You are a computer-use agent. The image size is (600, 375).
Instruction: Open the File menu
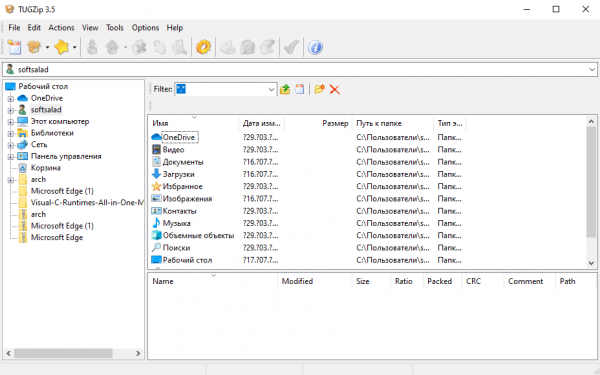tap(14, 28)
